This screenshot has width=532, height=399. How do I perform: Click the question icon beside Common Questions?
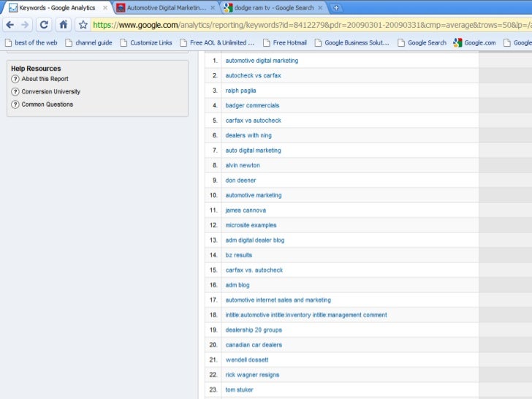coord(15,104)
